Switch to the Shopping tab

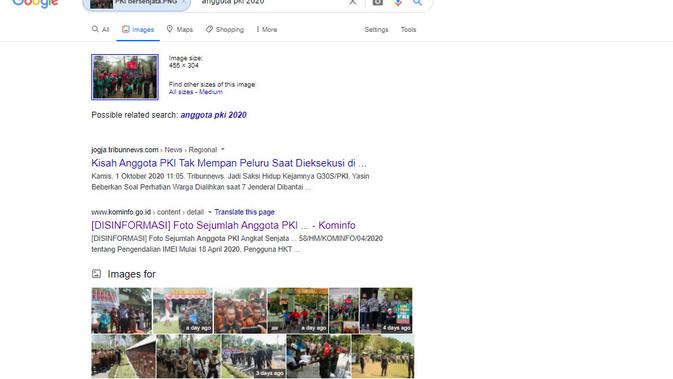tap(224, 30)
